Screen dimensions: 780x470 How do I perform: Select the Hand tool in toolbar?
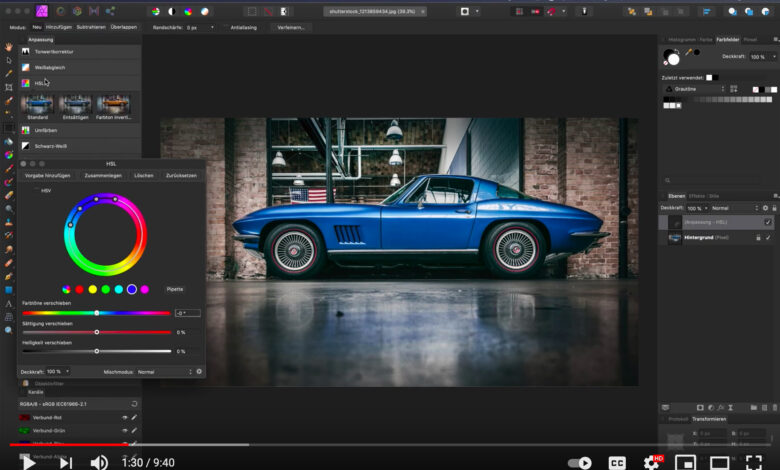(x=9, y=45)
